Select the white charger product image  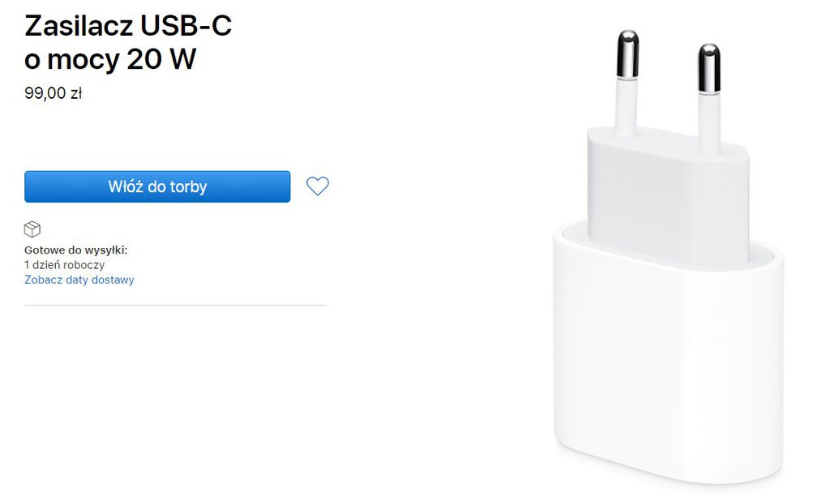click(668, 258)
